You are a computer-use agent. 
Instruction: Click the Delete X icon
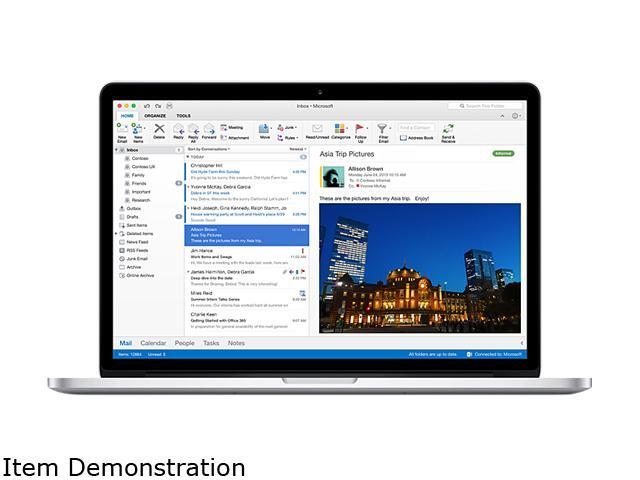159,129
